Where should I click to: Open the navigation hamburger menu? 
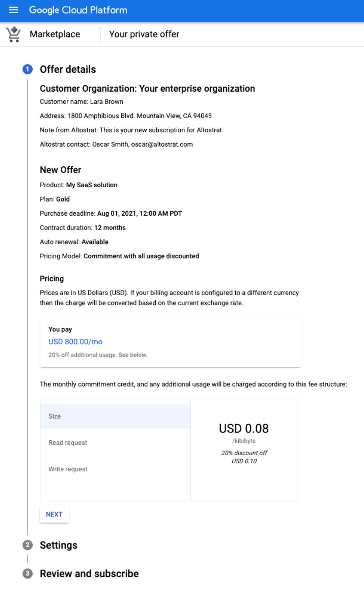[x=13, y=10]
